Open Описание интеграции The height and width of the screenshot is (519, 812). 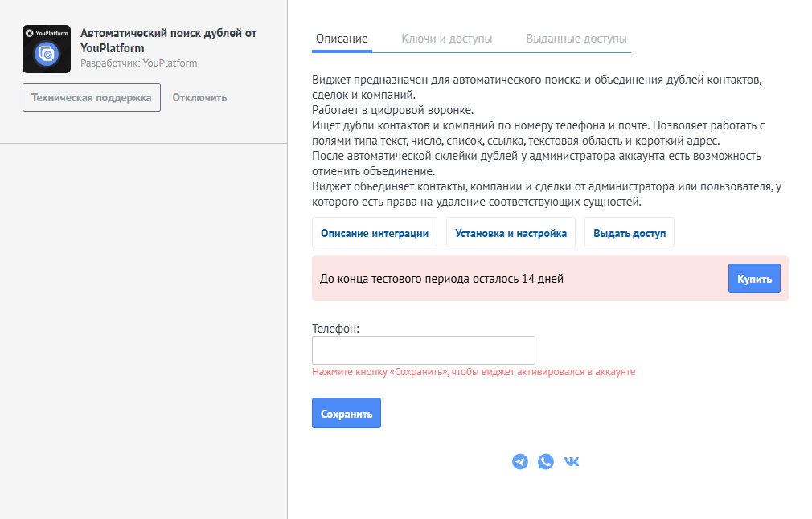point(375,233)
